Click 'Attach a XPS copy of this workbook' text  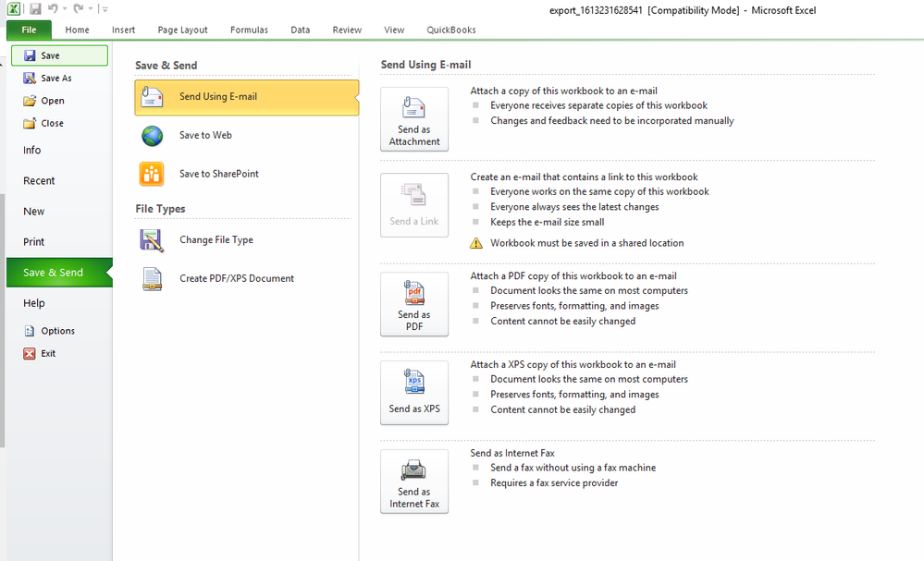[573, 365]
